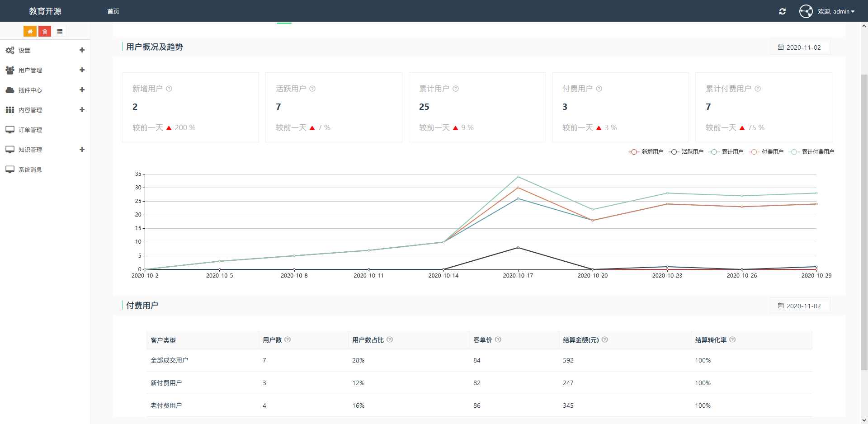868x424 pixels.
Task: Click help icon in 客单价 column header
Action: 498,339
